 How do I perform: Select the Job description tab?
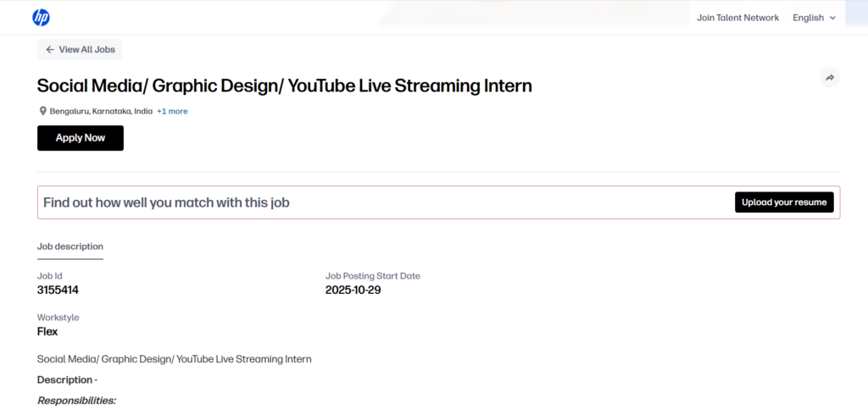(70, 247)
